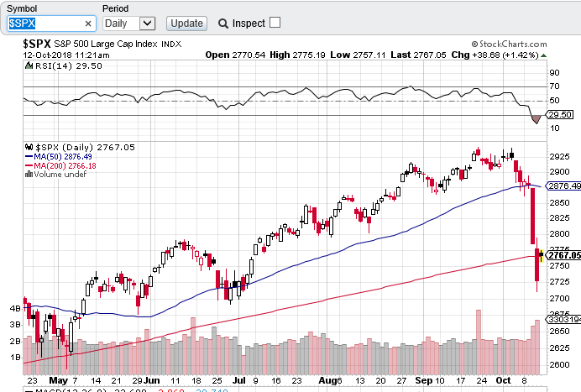Click the 2925 price axis label
Viewport: 581px width, 392px height.
click(559, 156)
